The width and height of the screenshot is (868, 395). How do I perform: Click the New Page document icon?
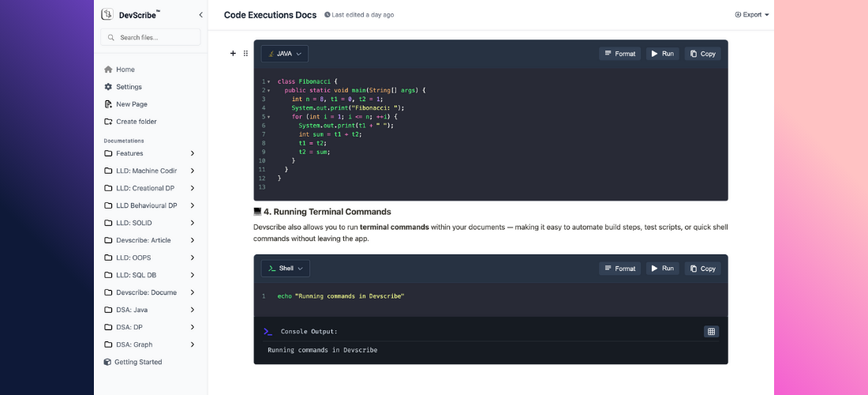coord(108,104)
